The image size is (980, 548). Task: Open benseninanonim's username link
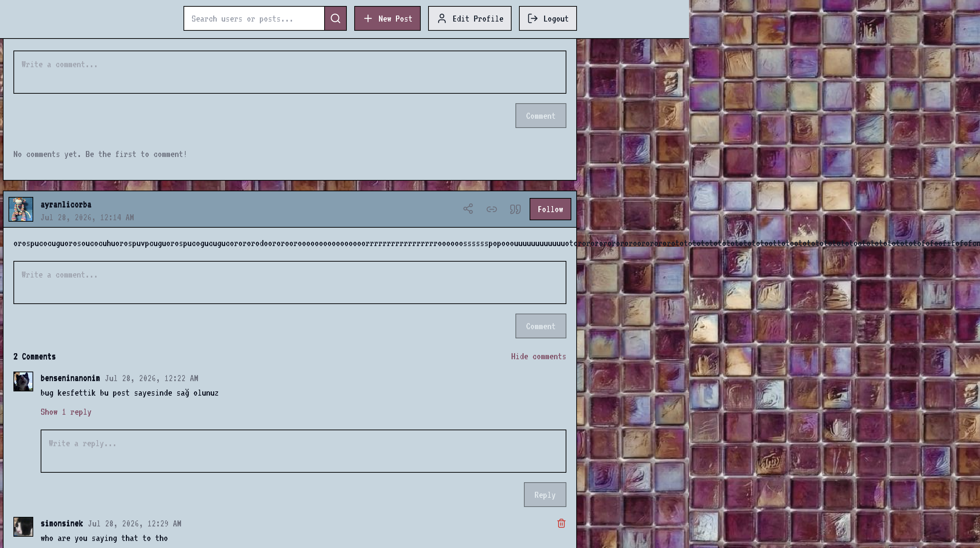click(70, 378)
